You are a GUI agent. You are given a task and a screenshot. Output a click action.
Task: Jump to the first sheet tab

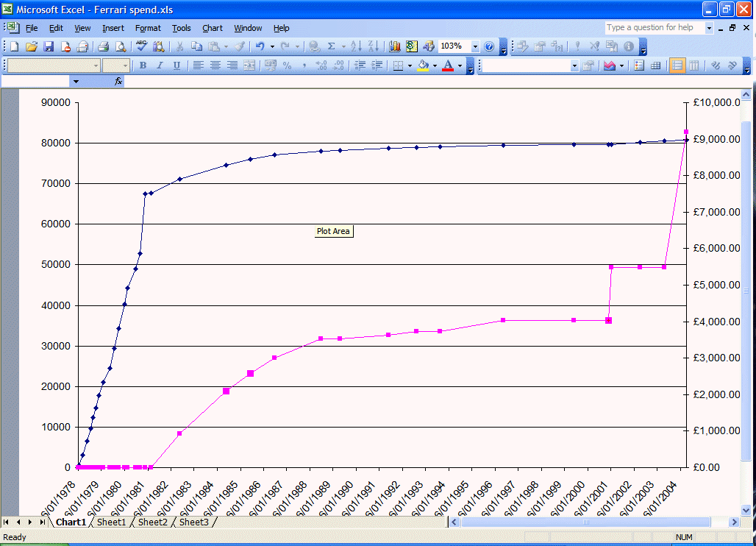6,522
